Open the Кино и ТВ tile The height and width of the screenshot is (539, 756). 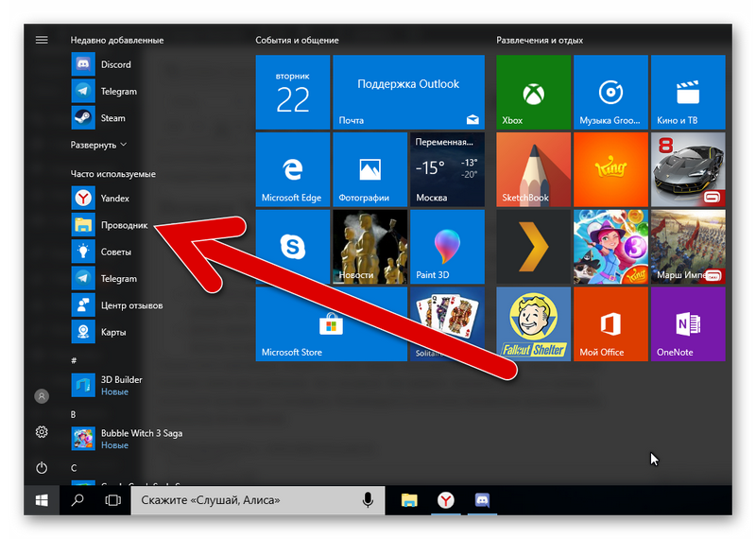pyautogui.click(x=688, y=92)
